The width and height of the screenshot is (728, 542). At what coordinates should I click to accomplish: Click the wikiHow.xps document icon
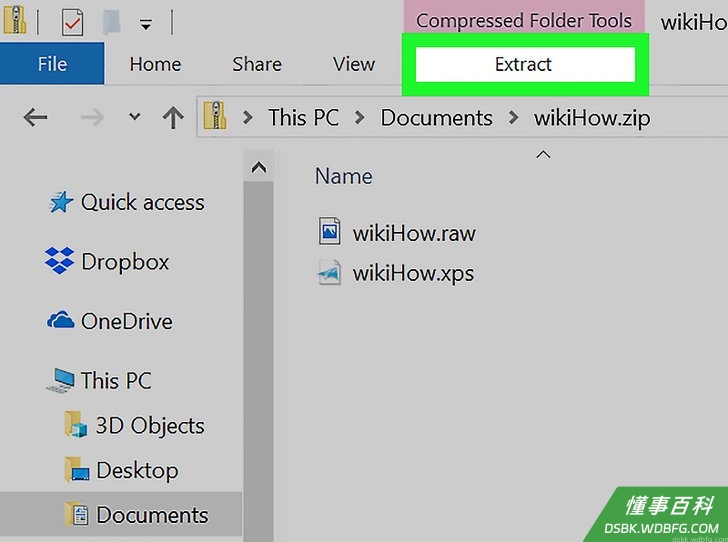click(329, 273)
